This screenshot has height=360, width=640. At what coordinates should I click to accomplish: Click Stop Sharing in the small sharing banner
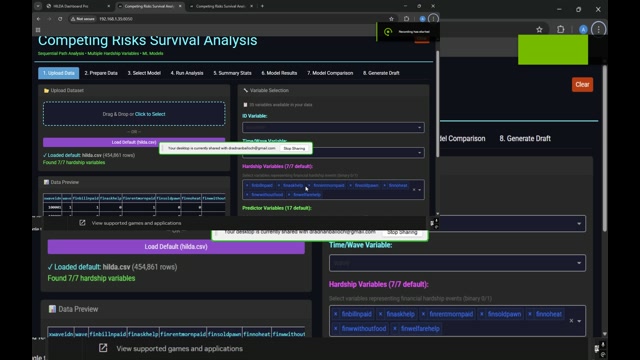click(294, 149)
